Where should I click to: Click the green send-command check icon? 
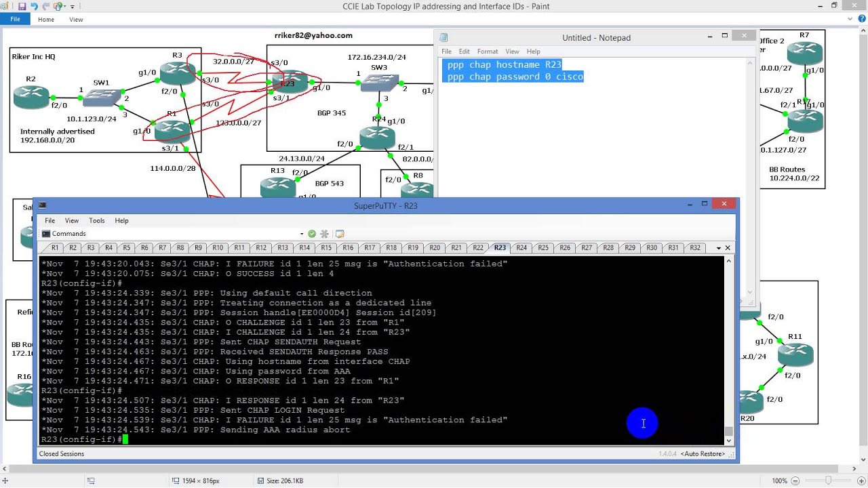312,234
